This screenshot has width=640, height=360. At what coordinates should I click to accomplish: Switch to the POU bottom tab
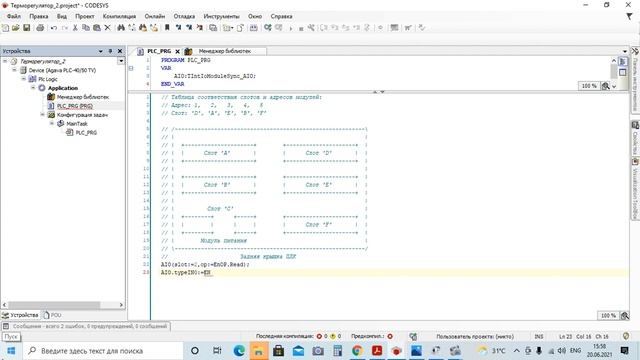point(52,315)
